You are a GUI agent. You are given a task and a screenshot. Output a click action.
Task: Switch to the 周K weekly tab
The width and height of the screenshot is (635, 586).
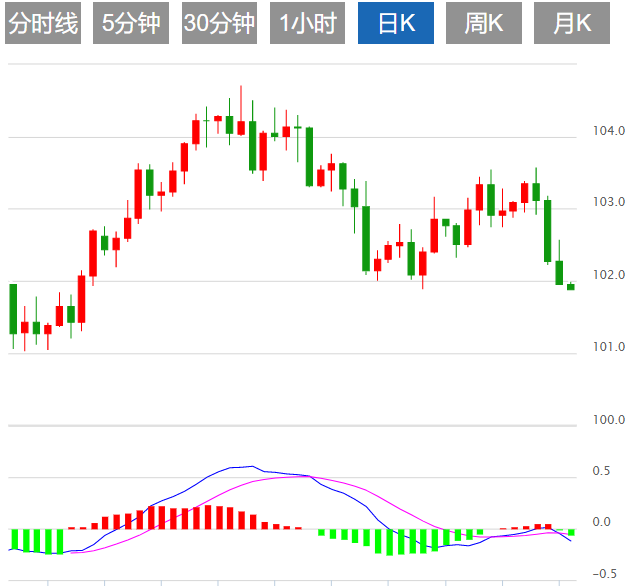[484, 23]
